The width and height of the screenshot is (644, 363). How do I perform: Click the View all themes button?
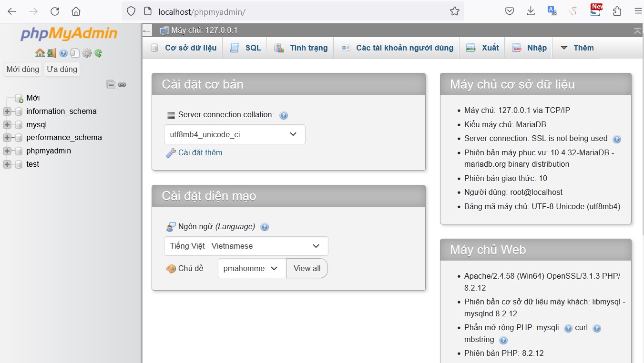pos(307,268)
